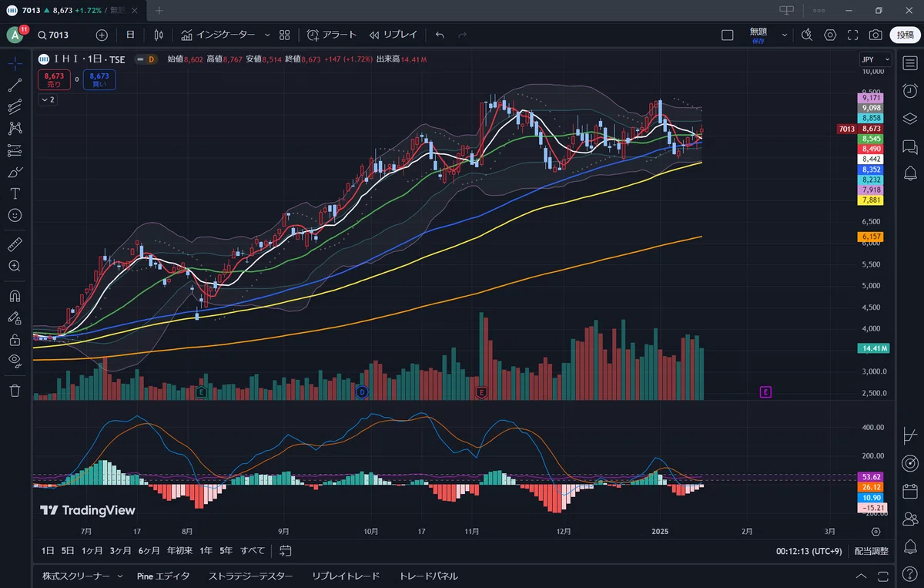Open the object tree layers panel
The image size is (924, 588).
tap(909, 119)
